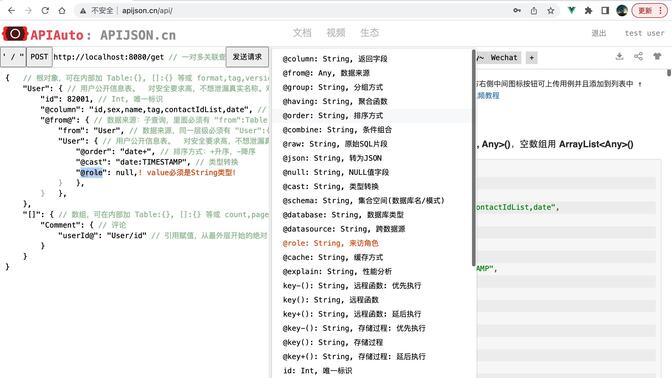Viewport: 672px width, 378px height.
Task: Select the @from@ suggestion
Action: pyautogui.click(x=371, y=73)
